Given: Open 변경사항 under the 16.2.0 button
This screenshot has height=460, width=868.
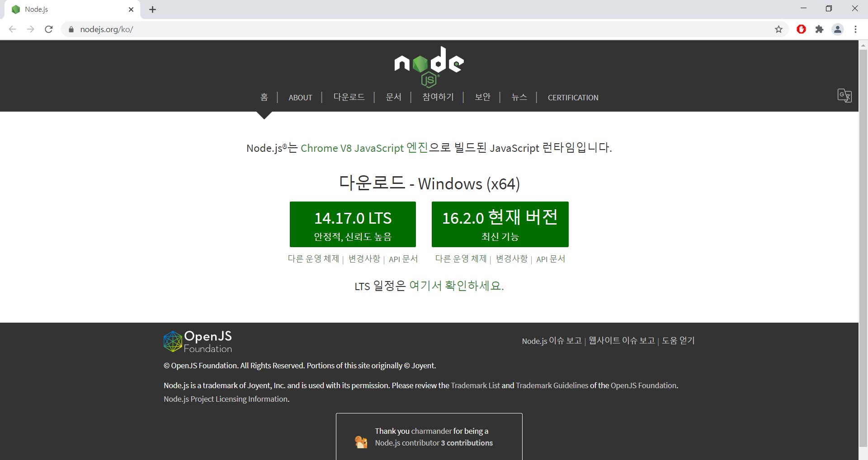Looking at the screenshot, I should click(512, 259).
